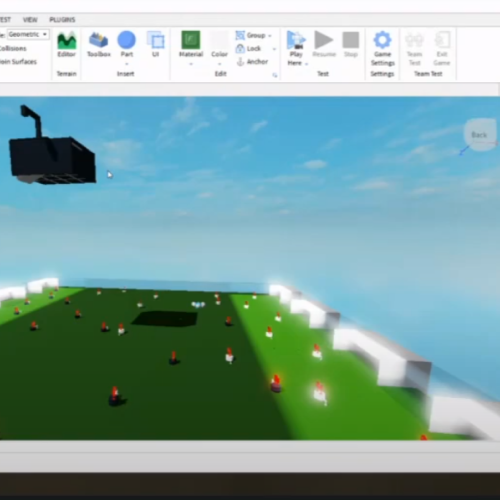This screenshot has width=500, height=500.
Task: Click the Lock tool
Action: tap(248, 49)
